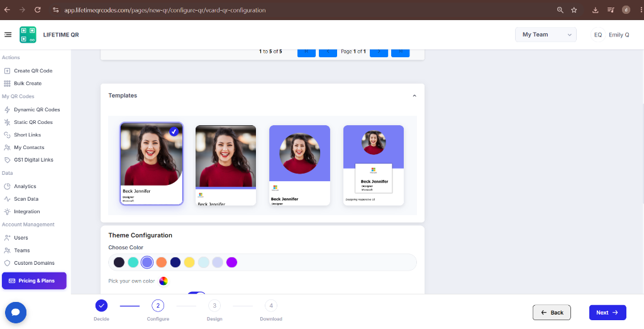Collapse the Templates section chevron
The image size is (644, 329).
point(414,96)
